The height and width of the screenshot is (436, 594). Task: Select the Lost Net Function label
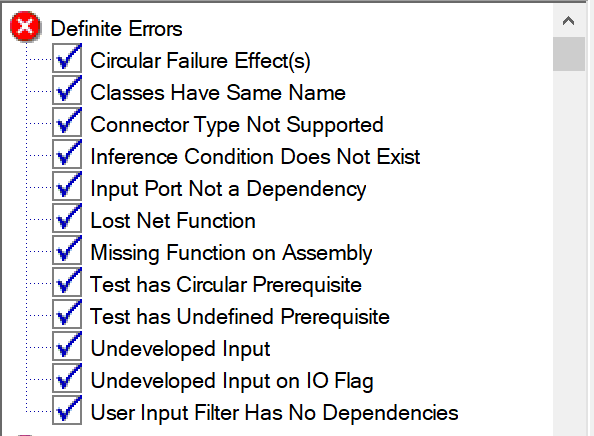pos(173,221)
